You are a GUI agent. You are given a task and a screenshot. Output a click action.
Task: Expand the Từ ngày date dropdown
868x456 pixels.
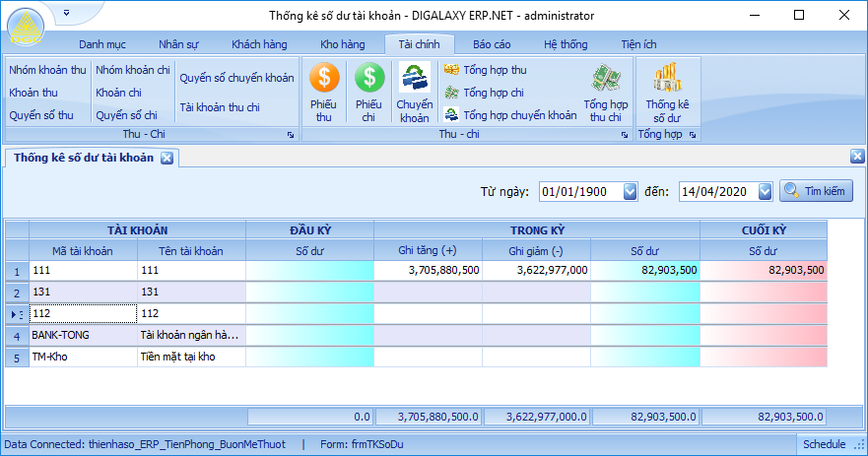(631, 192)
